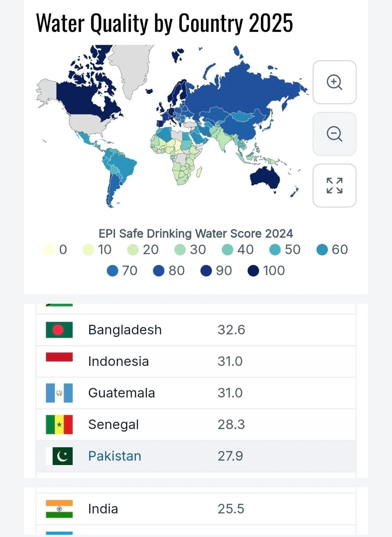Click the legend swatch for score 100
The width and height of the screenshot is (392, 537).
(253, 271)
